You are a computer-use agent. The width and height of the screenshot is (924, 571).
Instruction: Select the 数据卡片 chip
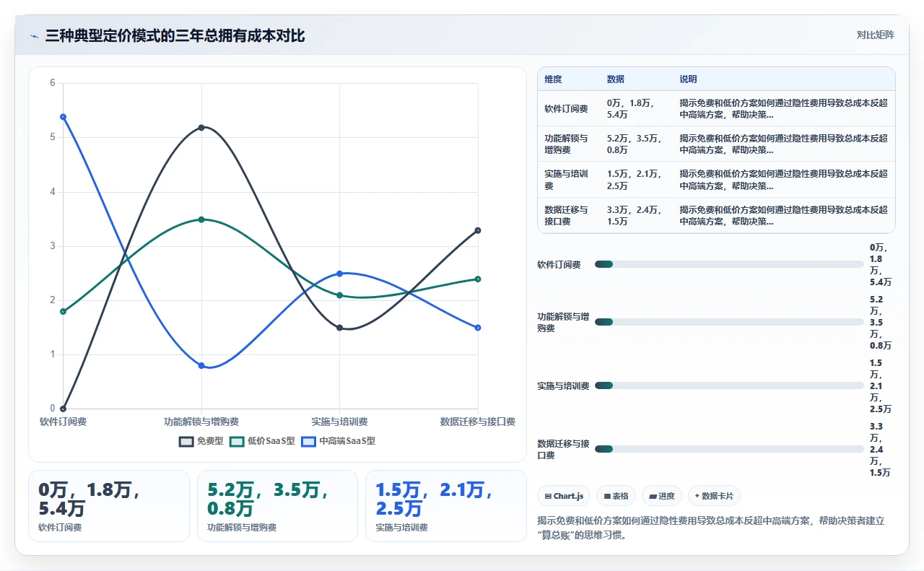point(714,496)
